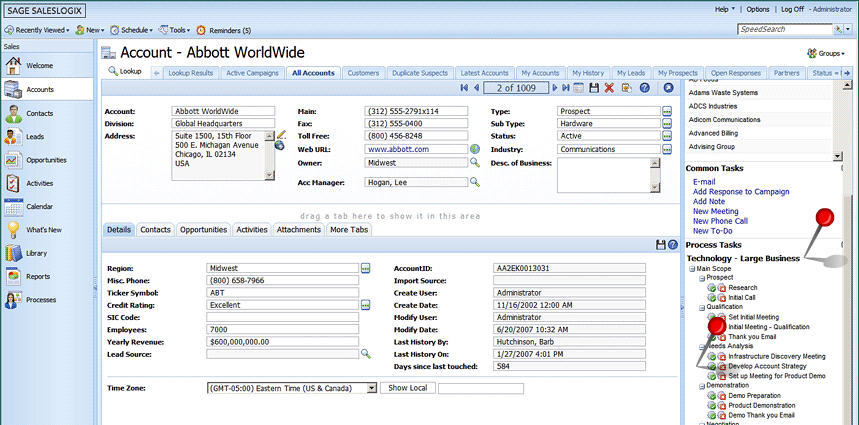Skip the Product Demonstration step
This screenshot has height=425, width=859.
coord(721,405)
